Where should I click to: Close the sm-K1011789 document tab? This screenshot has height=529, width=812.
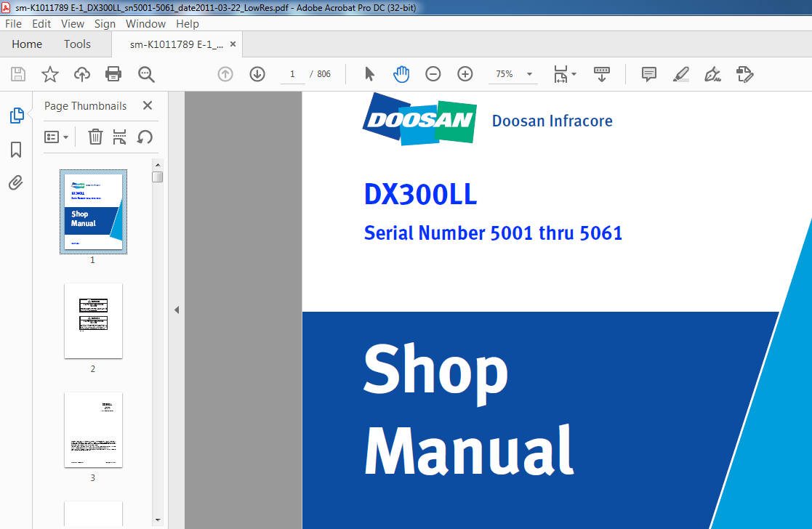[233, 44]
